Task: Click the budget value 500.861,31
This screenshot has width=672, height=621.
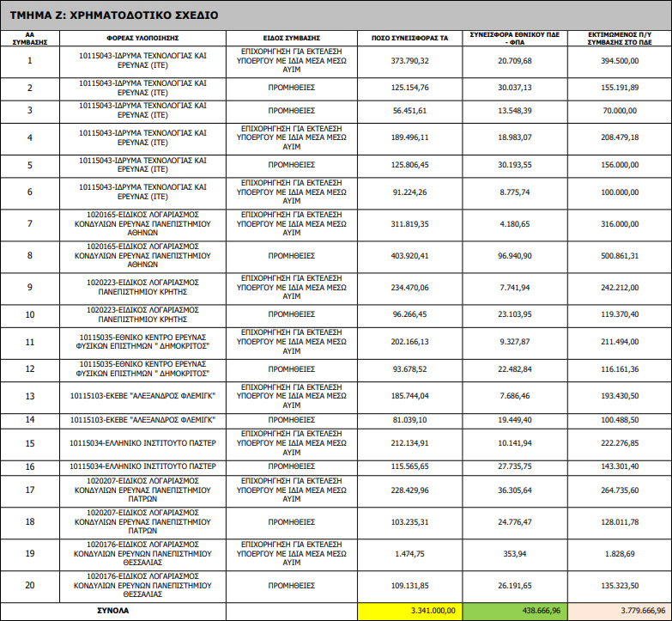Action: point(617,255)
